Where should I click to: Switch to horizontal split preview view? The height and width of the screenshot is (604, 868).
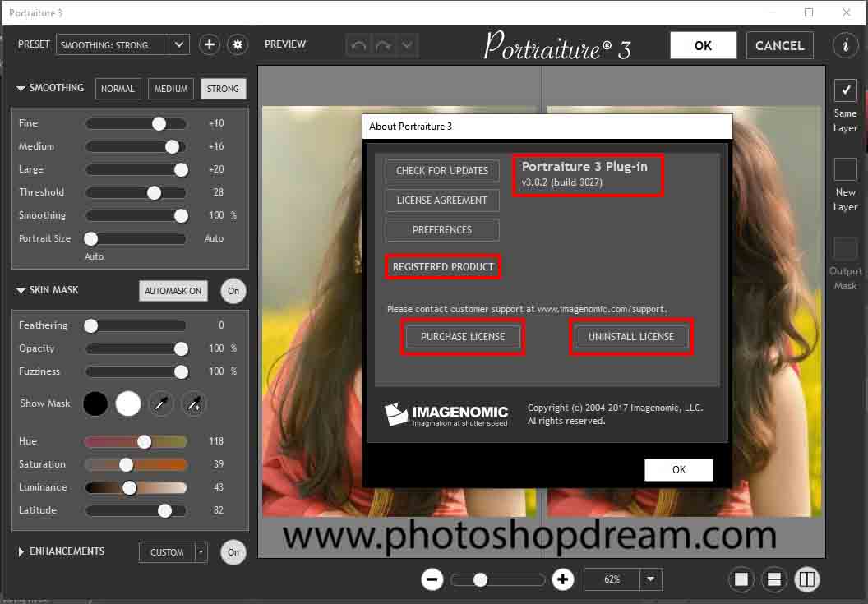(x=774, y=579)
